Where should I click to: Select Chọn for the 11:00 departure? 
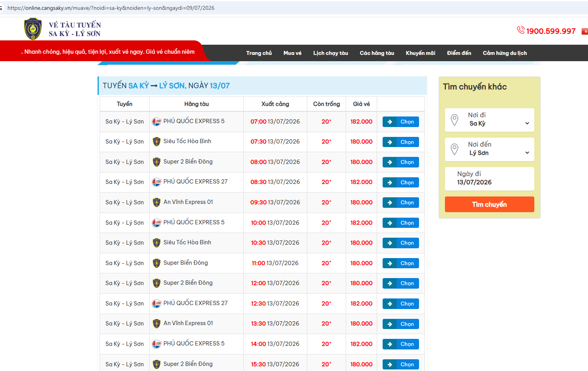point(401,263)
